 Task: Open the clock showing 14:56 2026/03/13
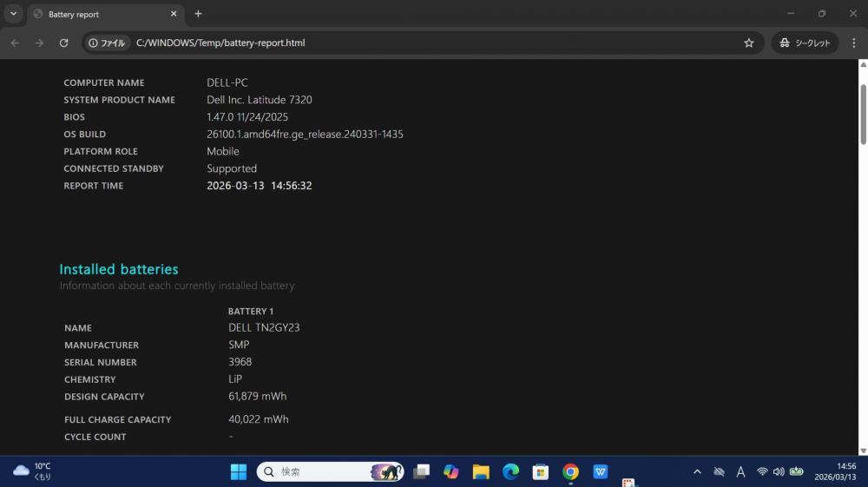835,471
